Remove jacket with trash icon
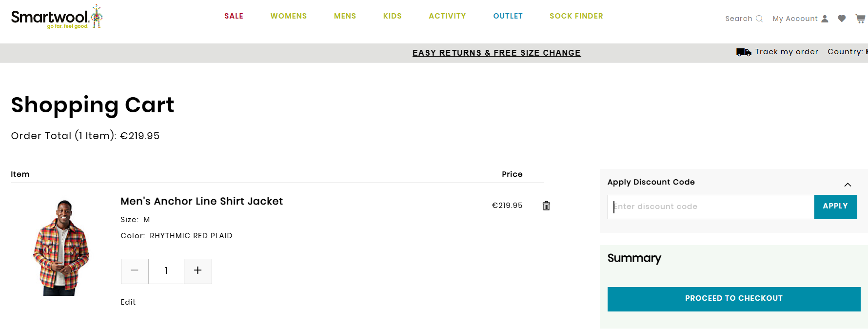This screenshot has width=868, height=331. tap(546, 206)
